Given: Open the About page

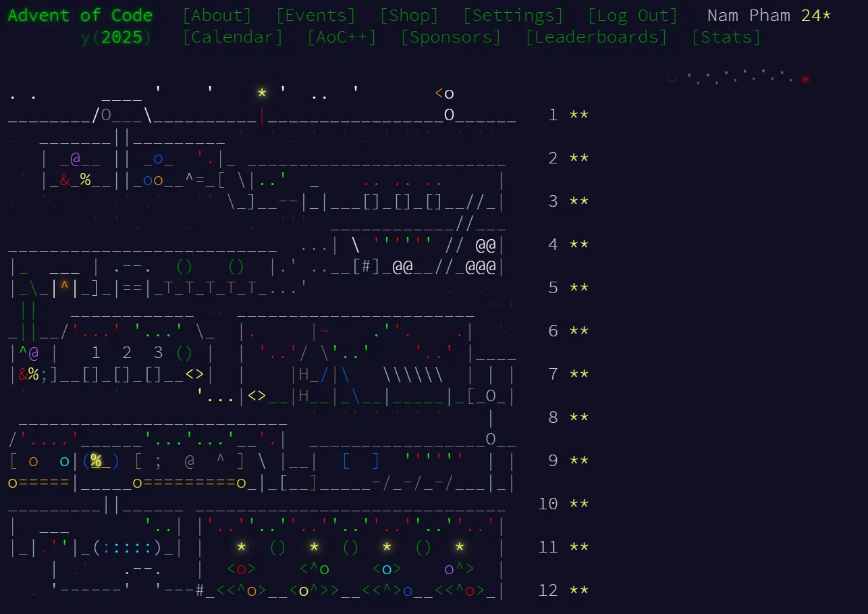Looking at the screenshot, I should pyautogui.click(x=217, y=16).
